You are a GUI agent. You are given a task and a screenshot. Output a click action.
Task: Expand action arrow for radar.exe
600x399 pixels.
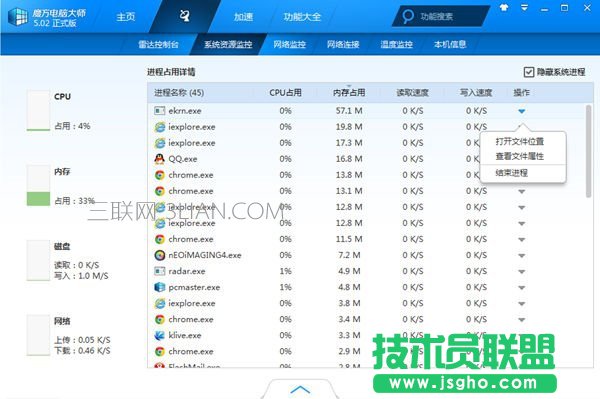tap(522, 272)
